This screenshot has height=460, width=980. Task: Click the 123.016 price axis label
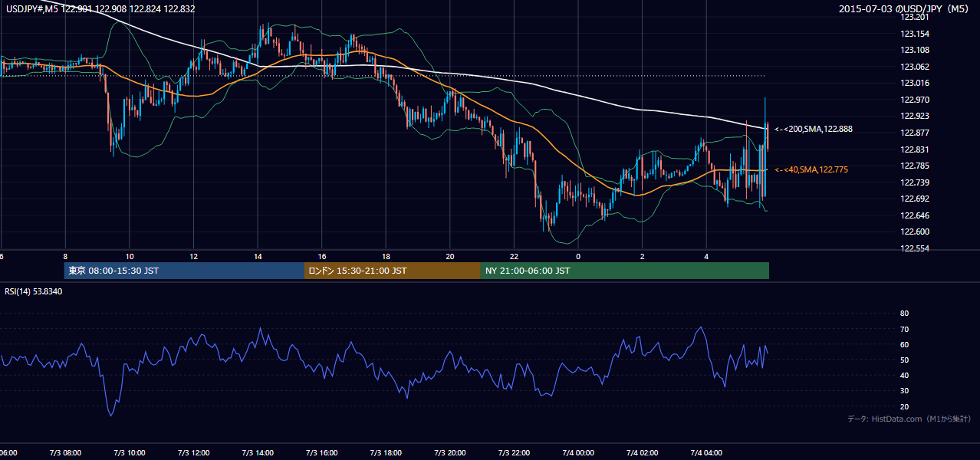coord(914,83)
